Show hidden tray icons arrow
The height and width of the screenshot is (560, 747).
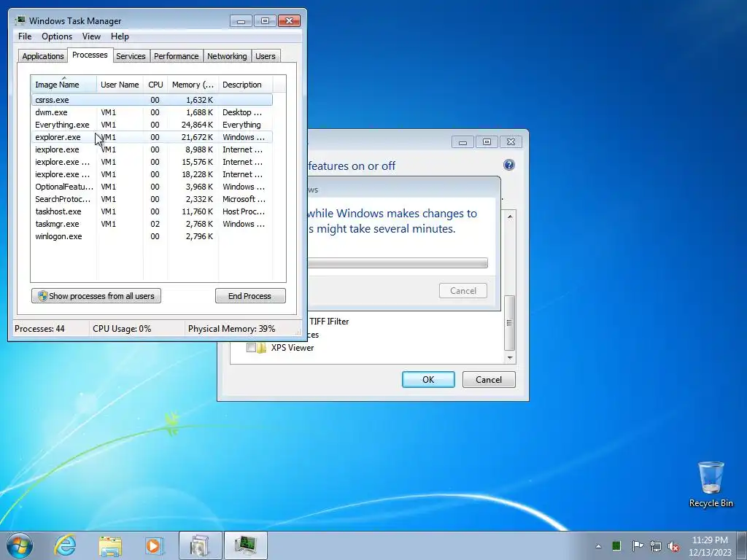pyautogui.click(x=598, y=546)
